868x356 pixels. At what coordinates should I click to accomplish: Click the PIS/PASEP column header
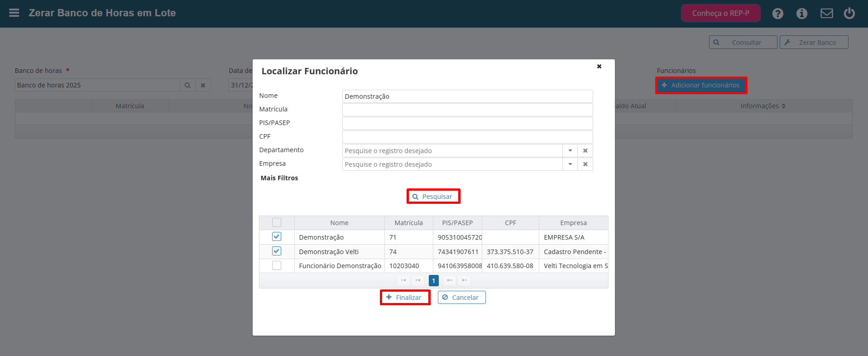[x=457, y=223]
